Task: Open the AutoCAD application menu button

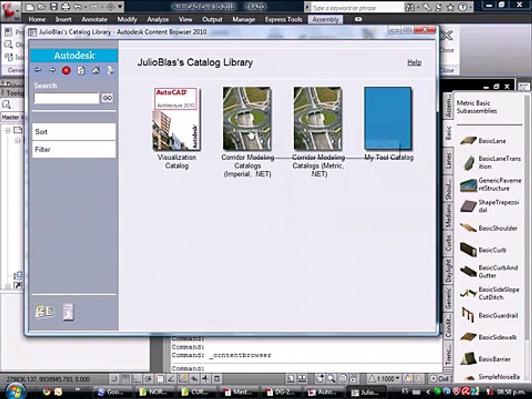Action: point(10,12)
